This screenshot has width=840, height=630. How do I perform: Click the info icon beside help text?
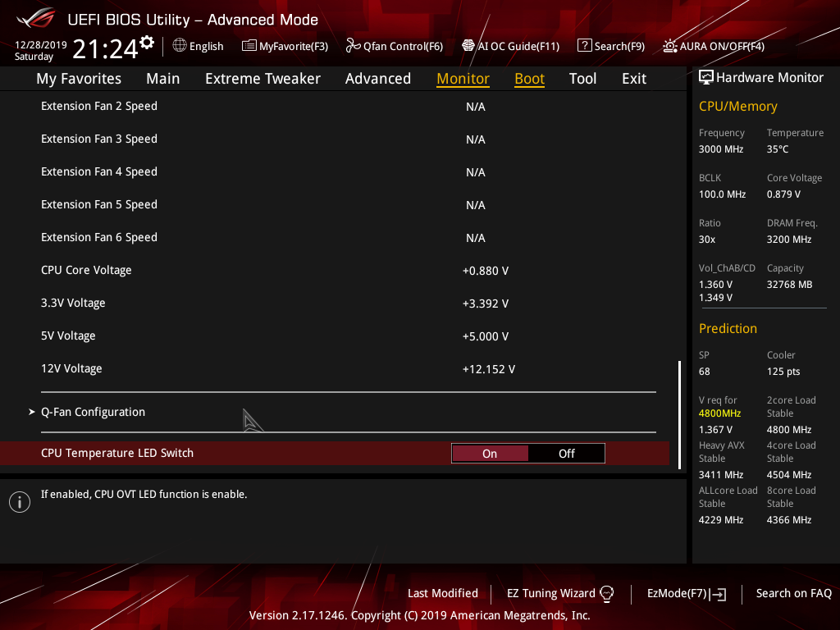tap(20, 502)
